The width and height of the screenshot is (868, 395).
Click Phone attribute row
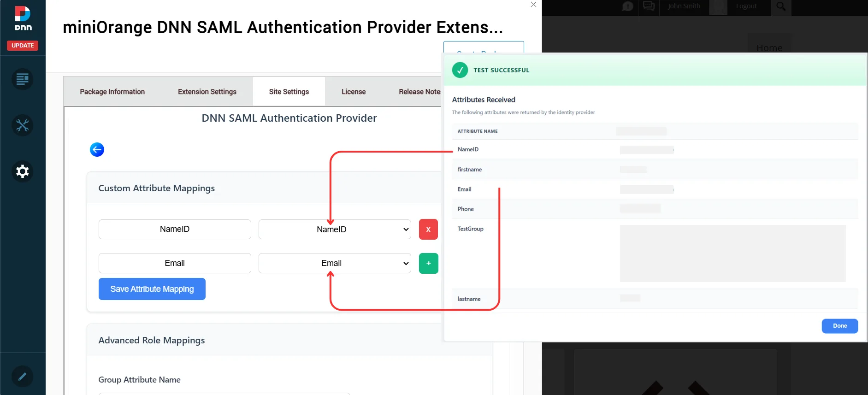tap(655, 209)
